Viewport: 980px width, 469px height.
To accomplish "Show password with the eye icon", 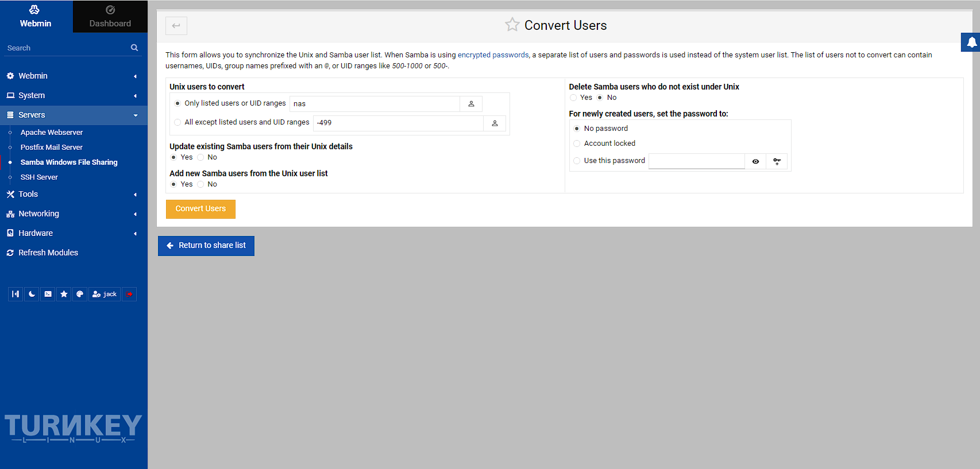I will (x=755, y=161).
